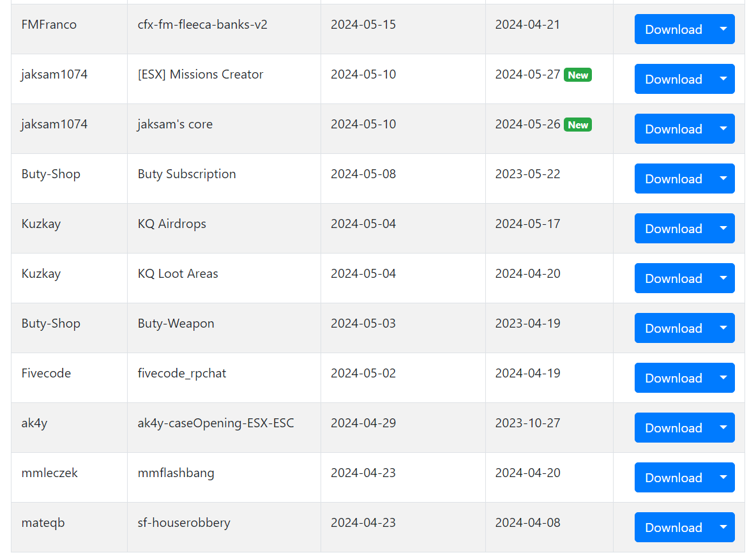Select resource name ak4y-caseOpening-ESX-ESC
Screen dimensions: 756x555
[x=216, y=423]
